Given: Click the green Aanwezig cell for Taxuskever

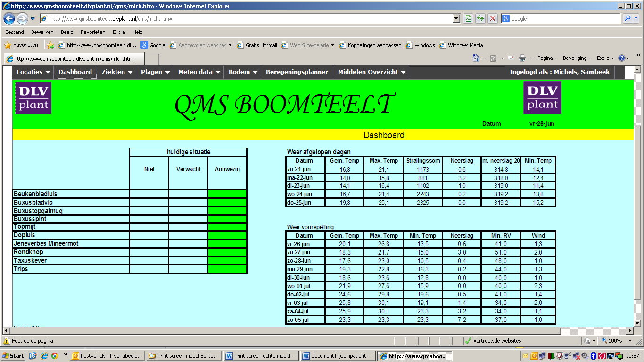Looking at the screenshot, I should [x=227, y=261].
